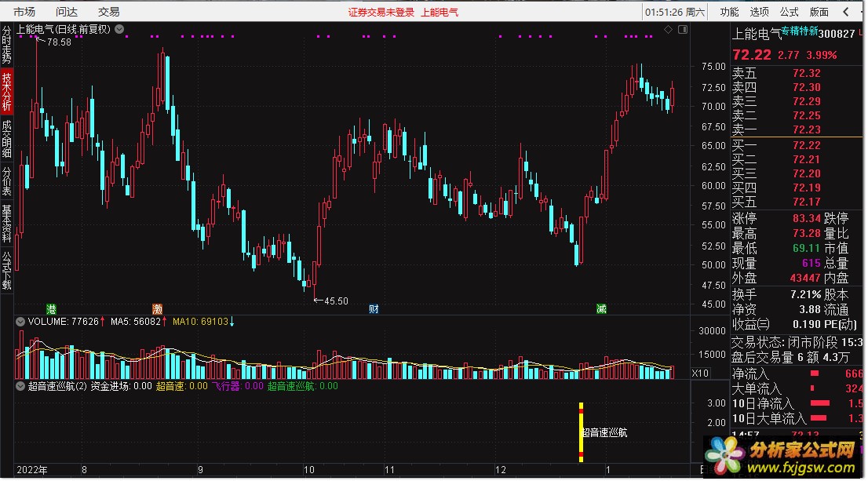Open the 交易 menu
868x481 pixels.
point(108,12)
